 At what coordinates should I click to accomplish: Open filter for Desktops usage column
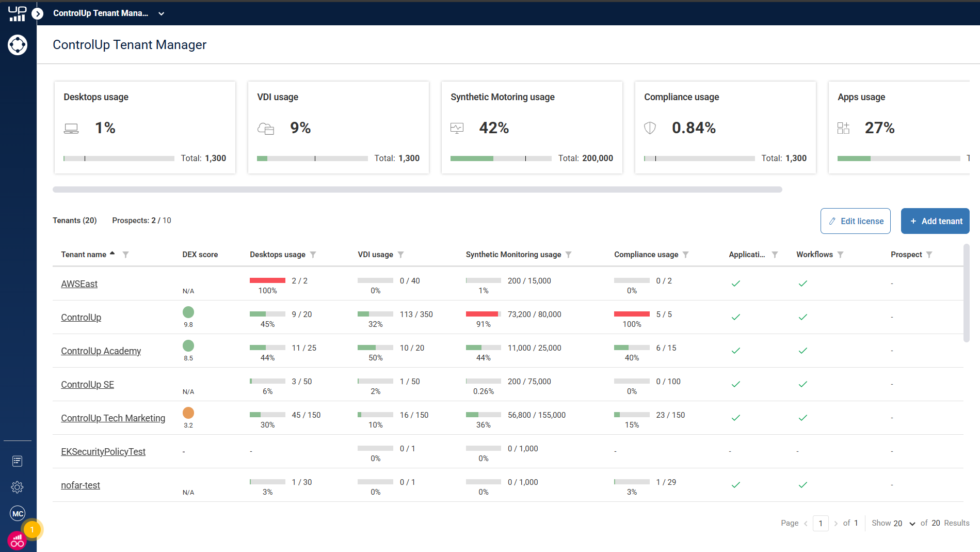[x=313, y=255]
